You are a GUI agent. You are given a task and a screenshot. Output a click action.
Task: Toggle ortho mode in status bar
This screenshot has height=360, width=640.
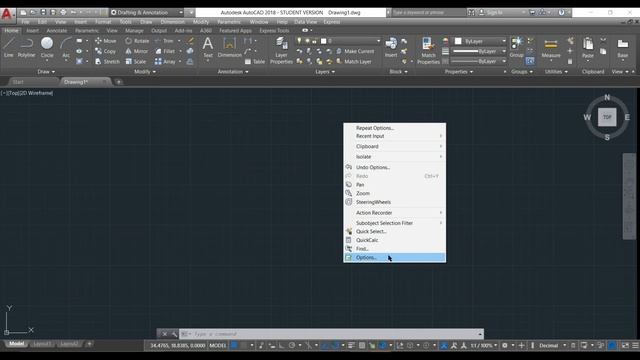282,345
